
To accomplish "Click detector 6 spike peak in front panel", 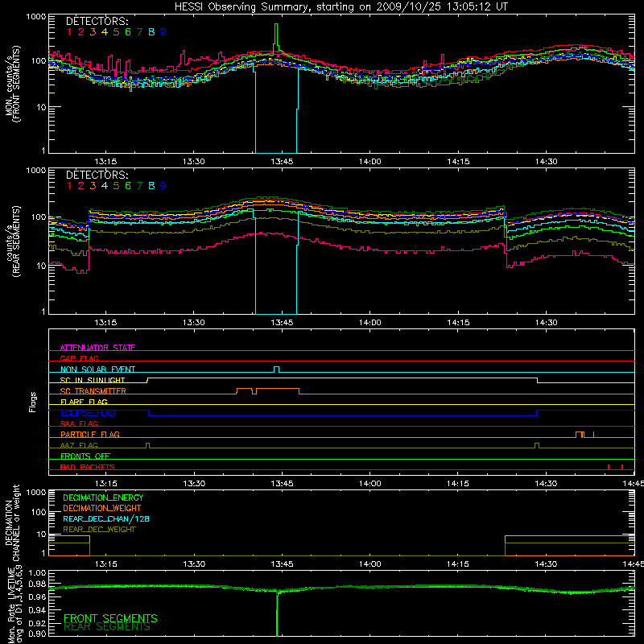I will tap(276, 25).
